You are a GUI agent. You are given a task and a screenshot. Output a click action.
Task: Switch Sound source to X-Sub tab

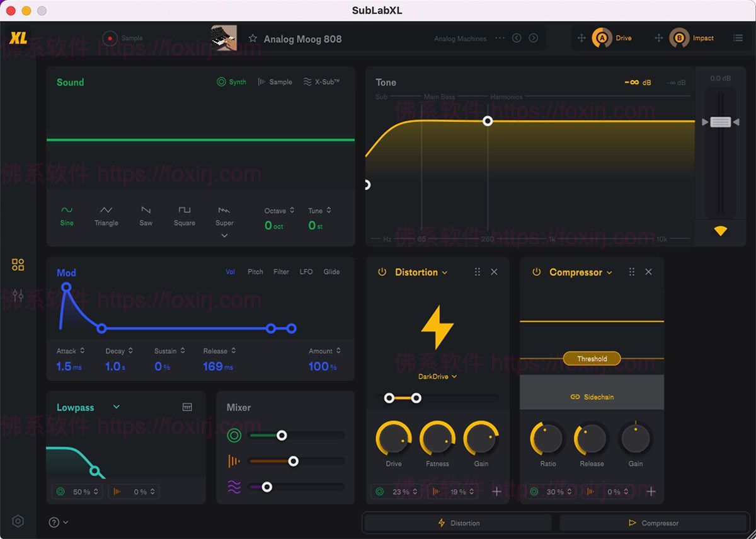pos(321,82)
